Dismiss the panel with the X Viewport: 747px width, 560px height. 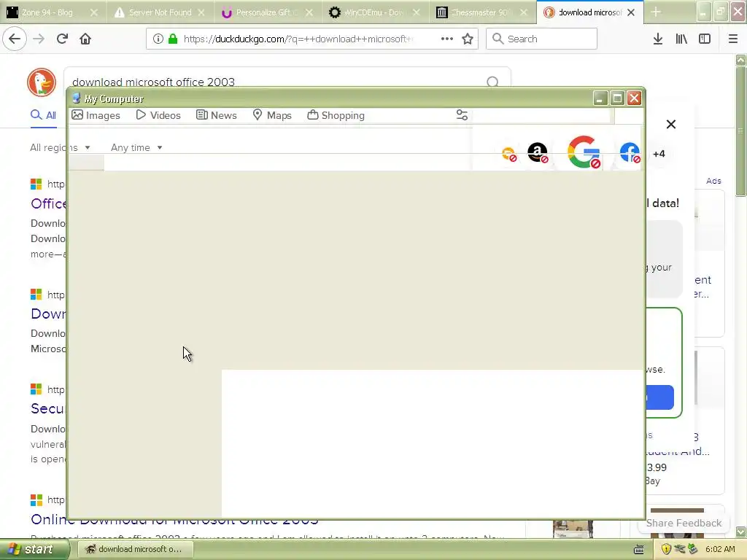[x=671, y=124]
